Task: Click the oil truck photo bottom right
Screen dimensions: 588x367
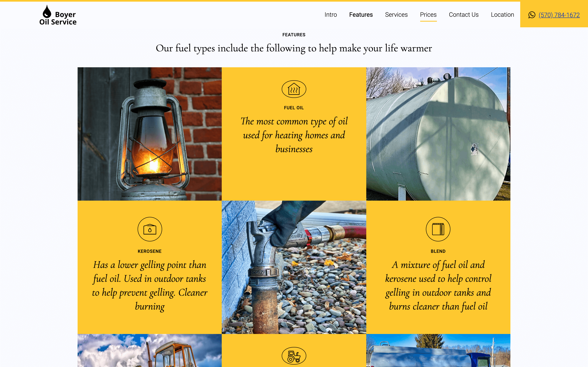Action: pos(438,350)
